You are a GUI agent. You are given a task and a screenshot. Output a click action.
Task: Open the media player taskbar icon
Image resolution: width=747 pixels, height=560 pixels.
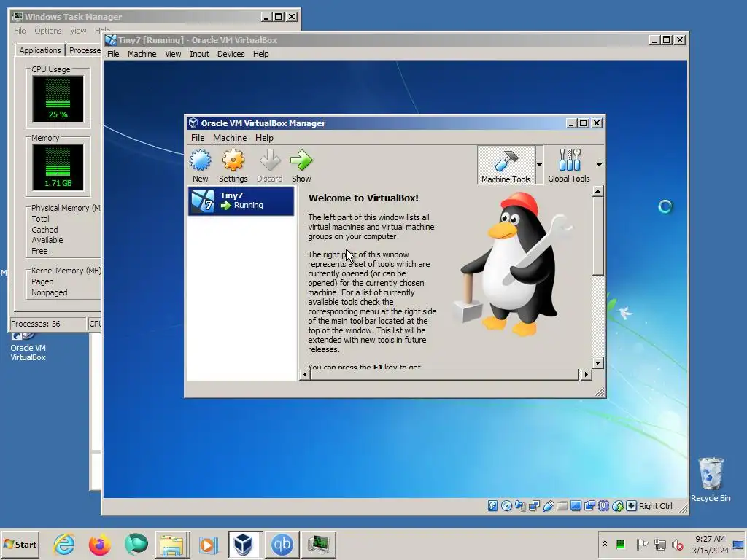(x=208, y=544)
